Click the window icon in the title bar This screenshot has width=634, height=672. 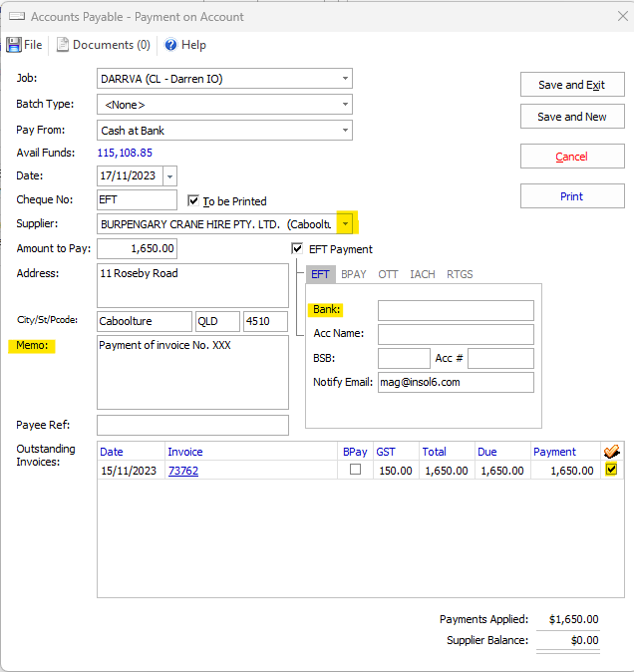click(14, 16)
